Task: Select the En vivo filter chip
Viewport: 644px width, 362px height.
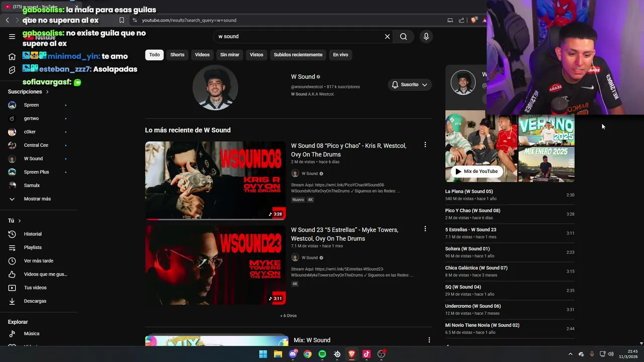Action: pos(341,55)
